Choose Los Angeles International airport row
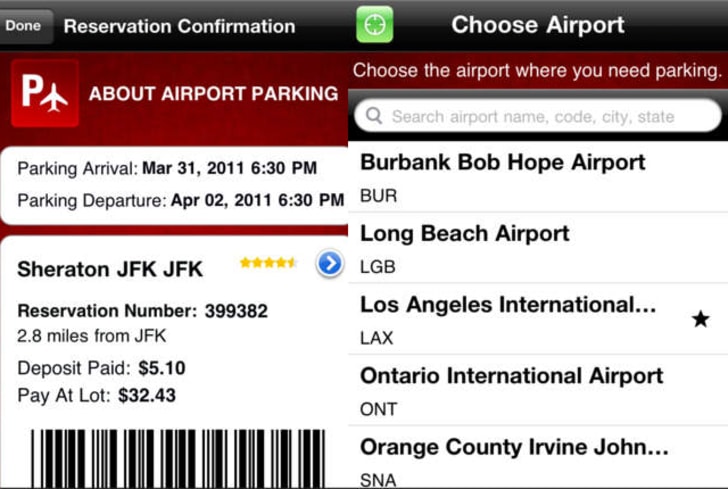Screen dimensions: 728x489 tap(538, 319)
